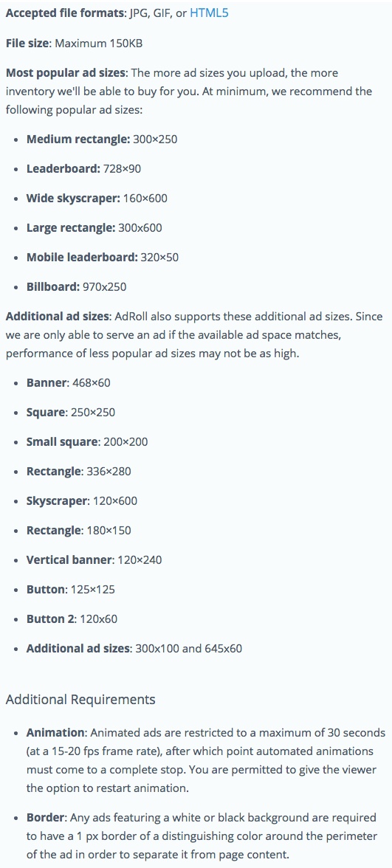
Task: Click the Button 2 120x60 entry
Action: click(72, 619)
